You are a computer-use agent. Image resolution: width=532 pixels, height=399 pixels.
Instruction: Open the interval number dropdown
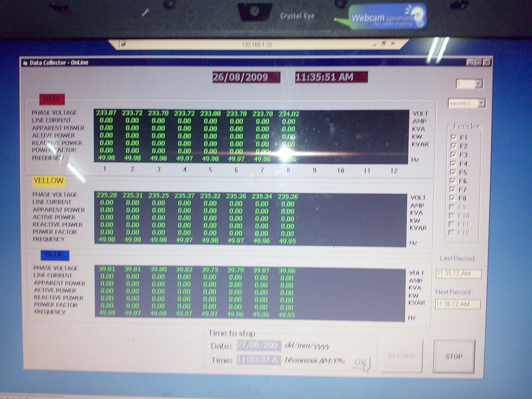(478, 84)
